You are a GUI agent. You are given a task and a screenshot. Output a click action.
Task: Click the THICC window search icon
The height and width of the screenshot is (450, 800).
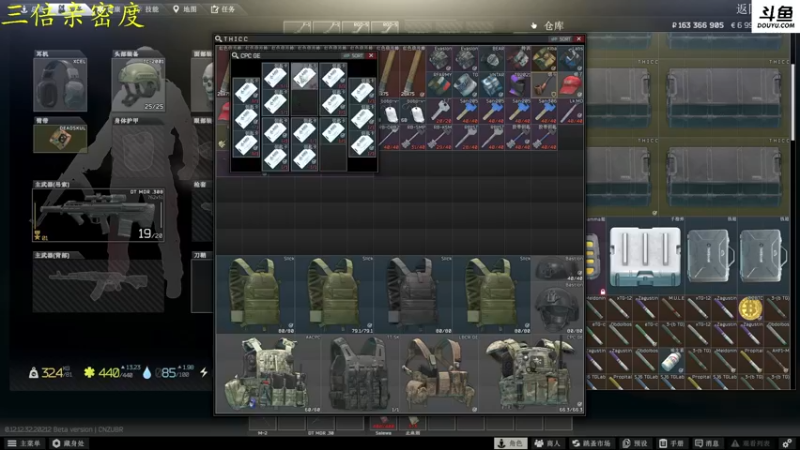(x=218, y=39)
